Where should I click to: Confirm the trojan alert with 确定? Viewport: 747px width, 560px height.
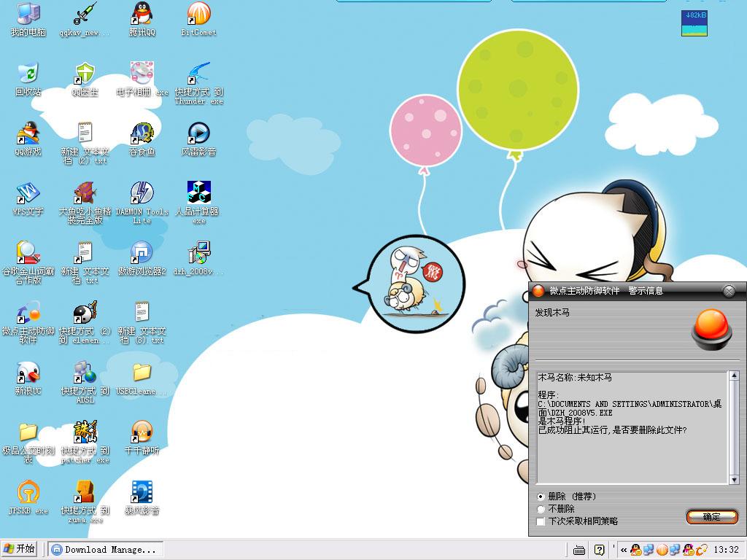(x=712, y=517)
